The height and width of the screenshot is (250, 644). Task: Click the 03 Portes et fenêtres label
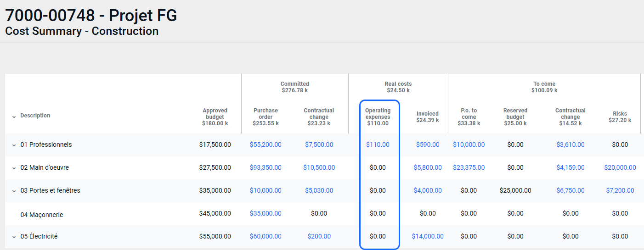(50, 190)
